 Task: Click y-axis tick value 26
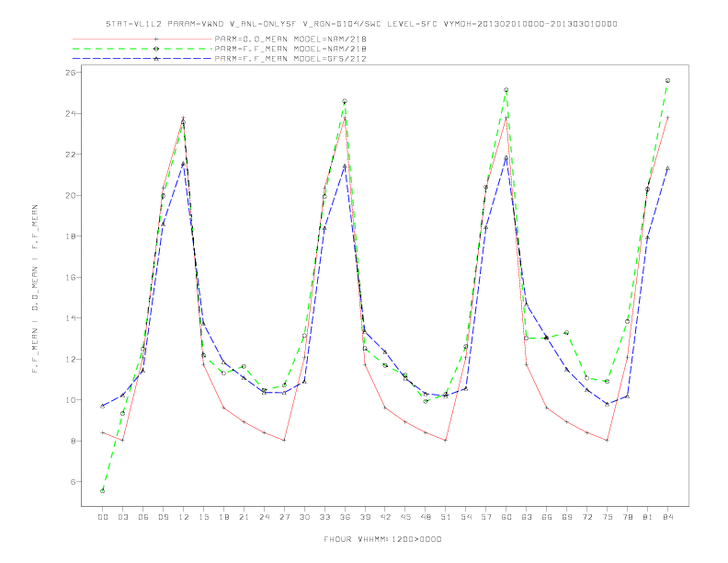point(71,73)
